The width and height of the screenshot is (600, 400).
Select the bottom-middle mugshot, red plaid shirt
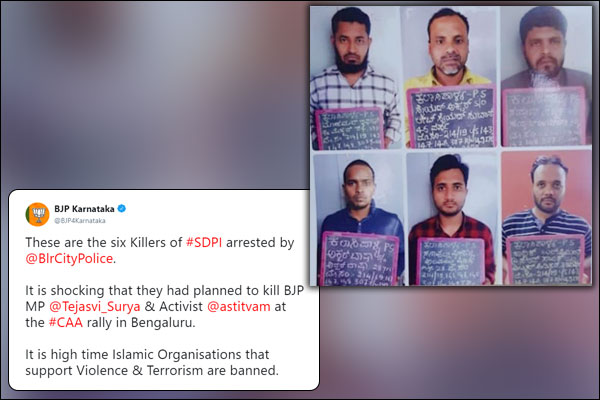coord(453,219)
